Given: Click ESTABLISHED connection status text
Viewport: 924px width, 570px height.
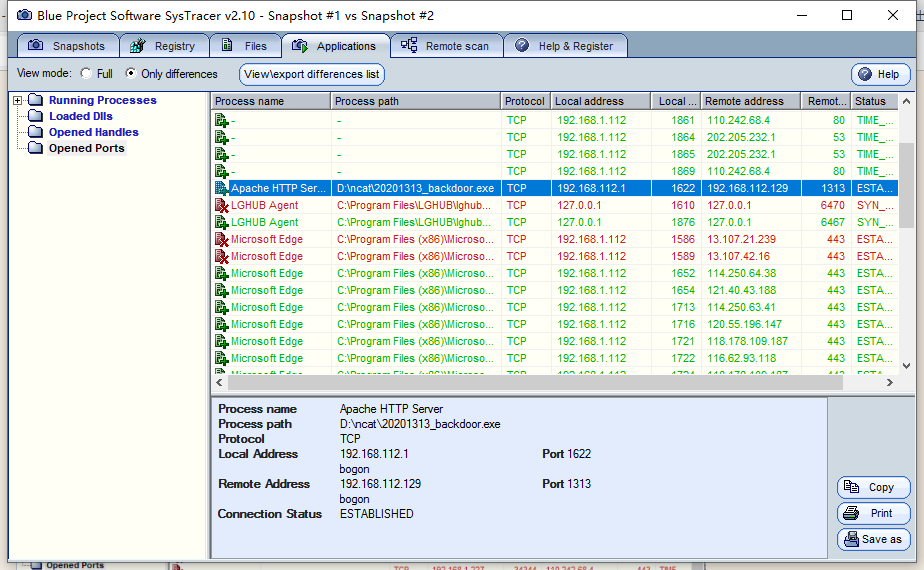Looking at the screenshot, I should [377, 514].
